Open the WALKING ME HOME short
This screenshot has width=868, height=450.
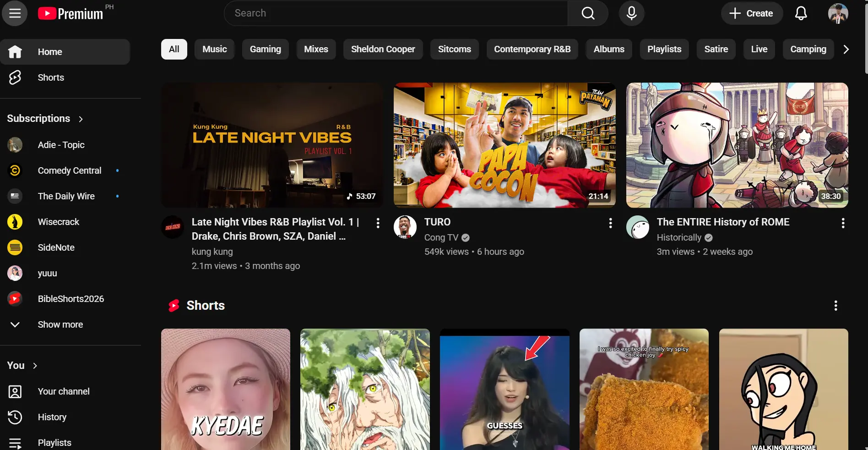783,389
